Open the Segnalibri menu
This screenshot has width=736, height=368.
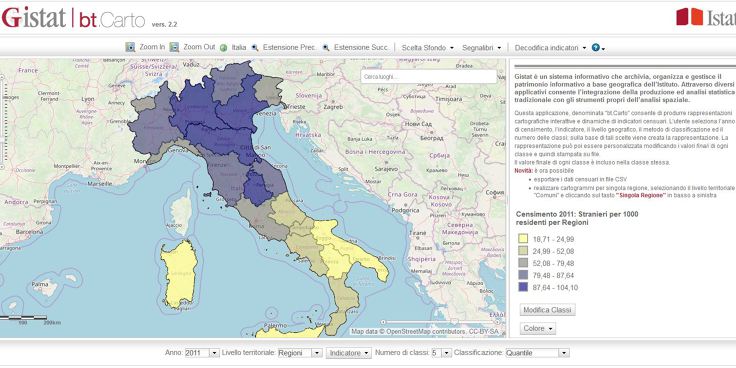pos(482,47)
